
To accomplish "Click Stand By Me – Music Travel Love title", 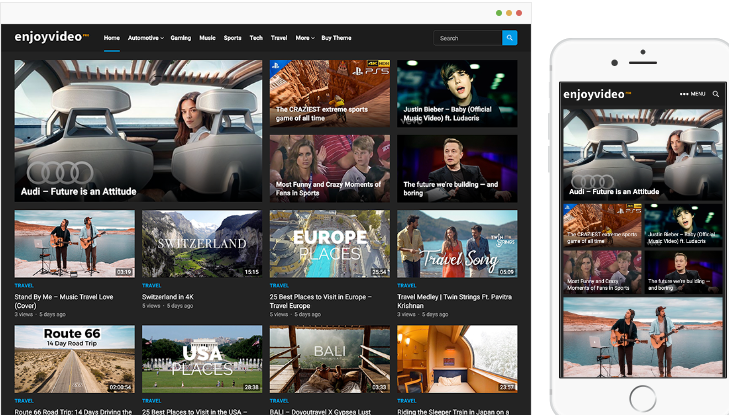I will pos(64,301).
